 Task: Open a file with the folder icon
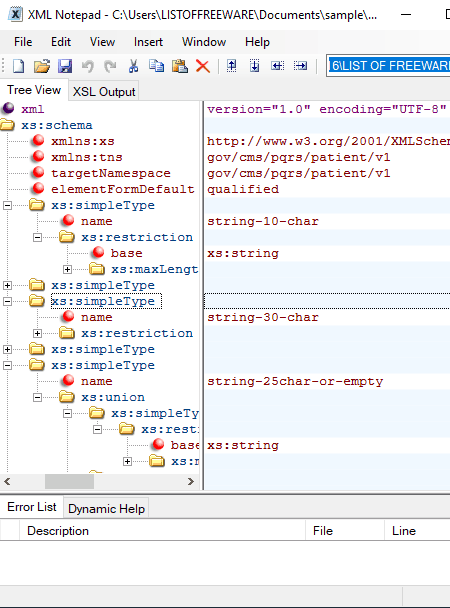pyautogui.click(x=41, y=66)
